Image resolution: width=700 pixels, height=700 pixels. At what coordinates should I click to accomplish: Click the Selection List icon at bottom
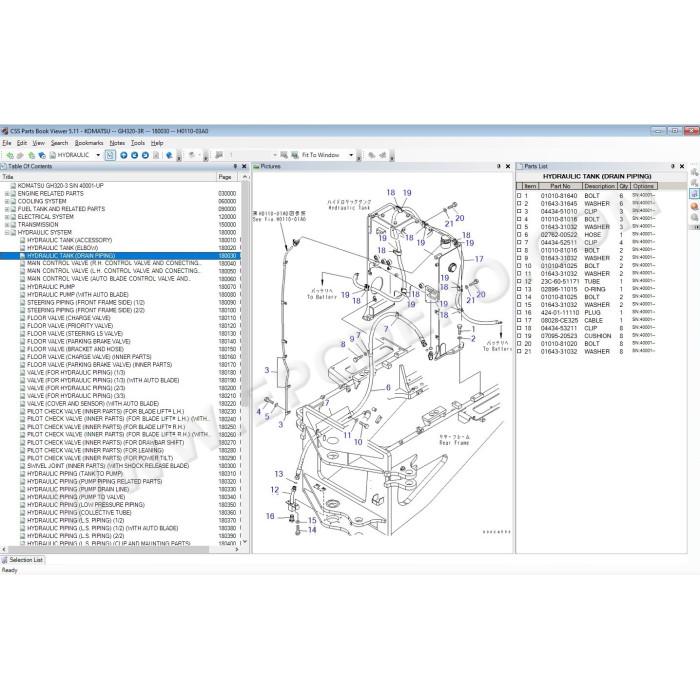[5, 560]
